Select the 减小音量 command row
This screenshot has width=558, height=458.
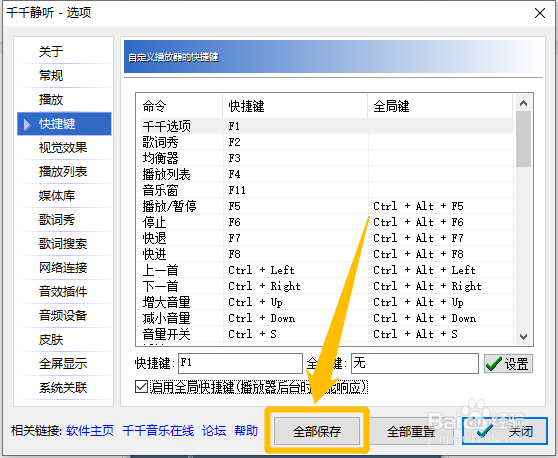pyautogui.click(x=325, y=318)
